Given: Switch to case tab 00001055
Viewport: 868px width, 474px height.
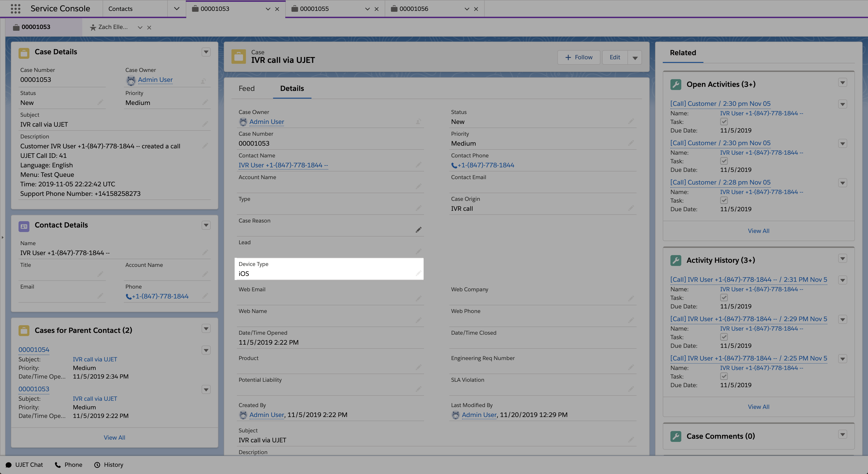Looking at the screenshot, I should (314, 9).
